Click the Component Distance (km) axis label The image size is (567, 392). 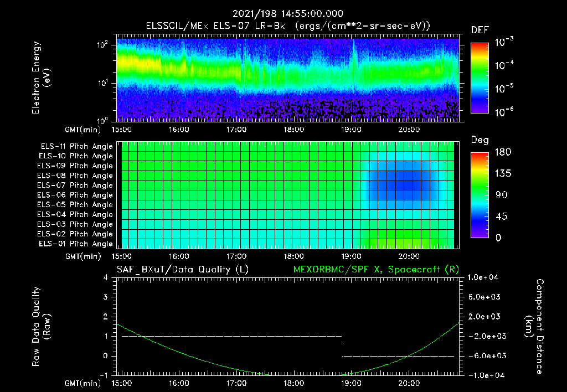(x=534, y=327)
